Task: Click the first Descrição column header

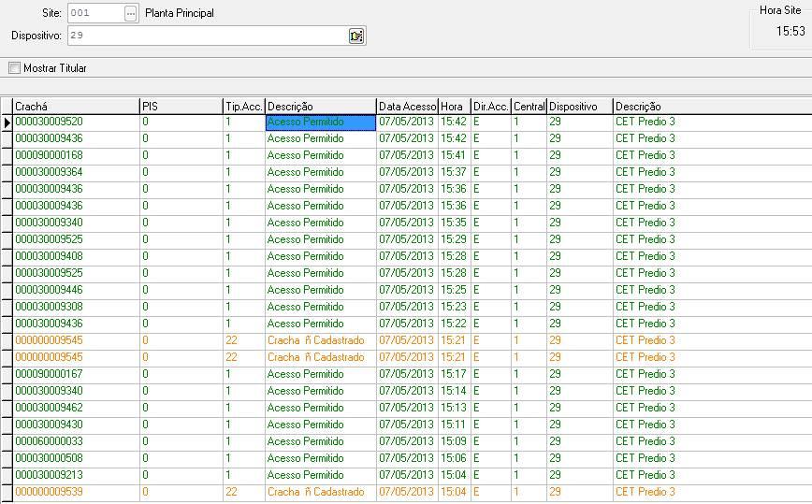Action: point(321,106)
